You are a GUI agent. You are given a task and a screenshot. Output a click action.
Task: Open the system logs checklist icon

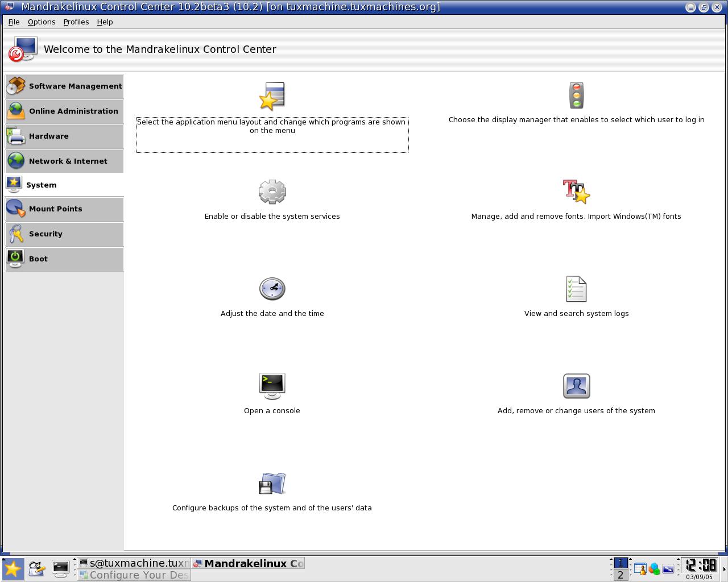pyautogui.click(x=576, y=289)
